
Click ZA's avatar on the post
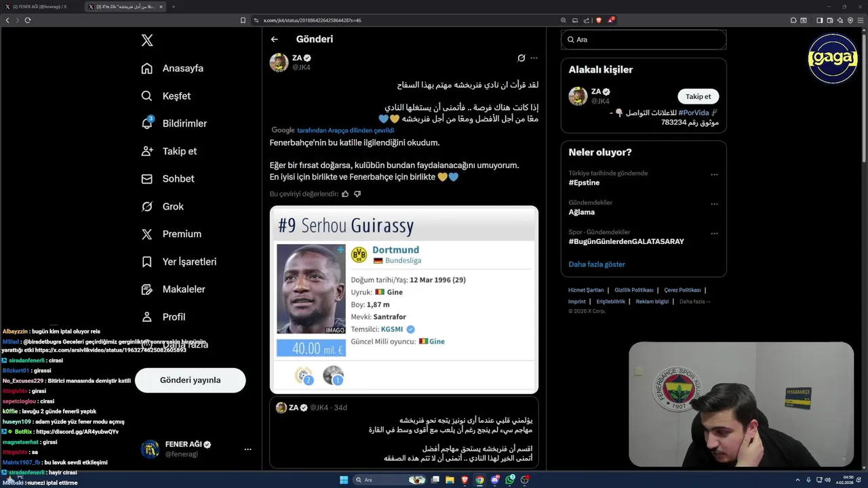(x=279, y=62)
